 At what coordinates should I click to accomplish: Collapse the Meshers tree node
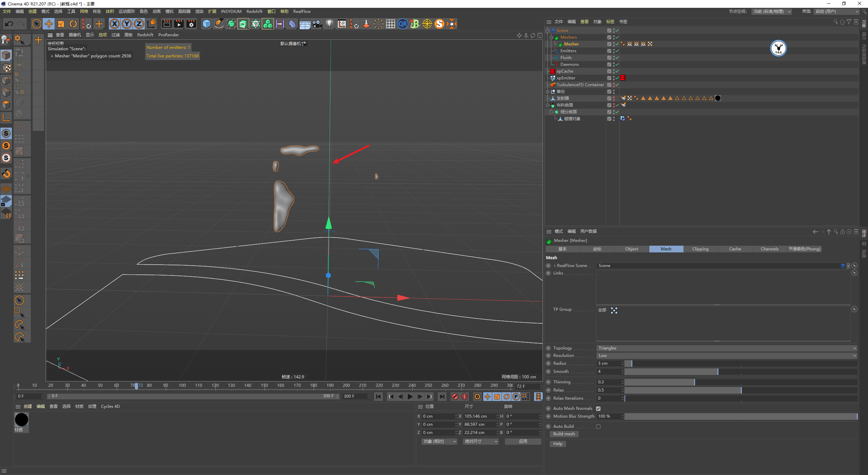pos(551,37)
